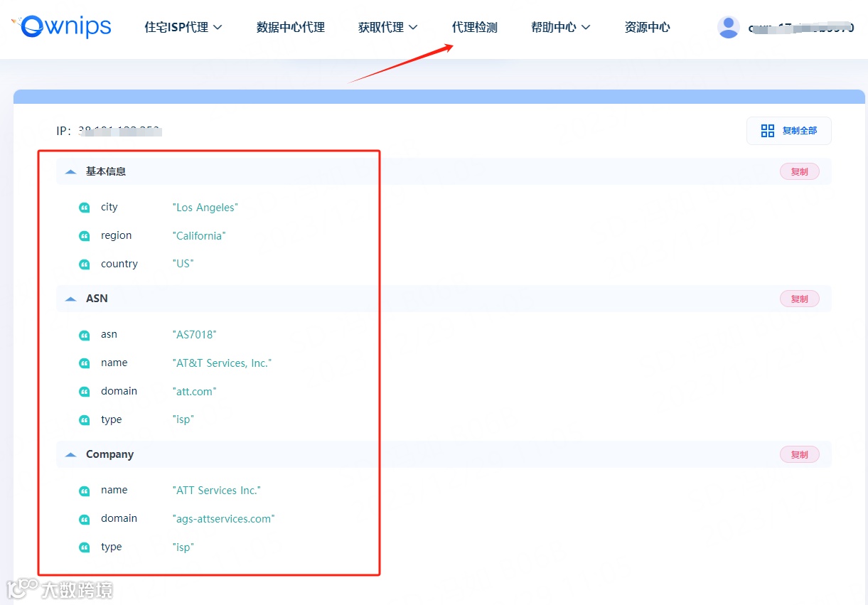This screenshot has width=868, height=605.
Task: Copy the ASN section with 复制
Action: click(x=800, y=299)
